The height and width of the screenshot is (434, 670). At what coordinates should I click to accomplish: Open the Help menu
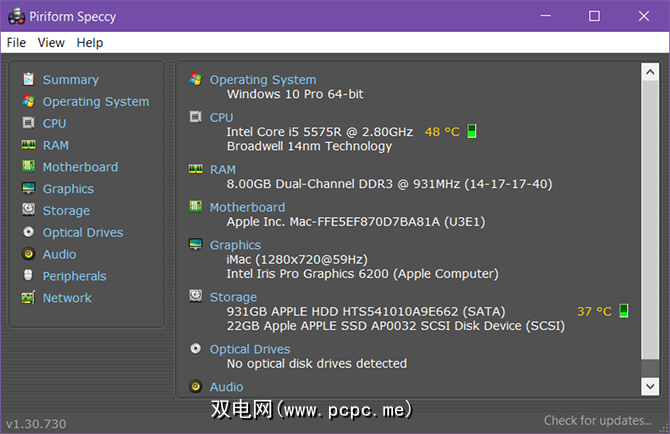(90, 43)
